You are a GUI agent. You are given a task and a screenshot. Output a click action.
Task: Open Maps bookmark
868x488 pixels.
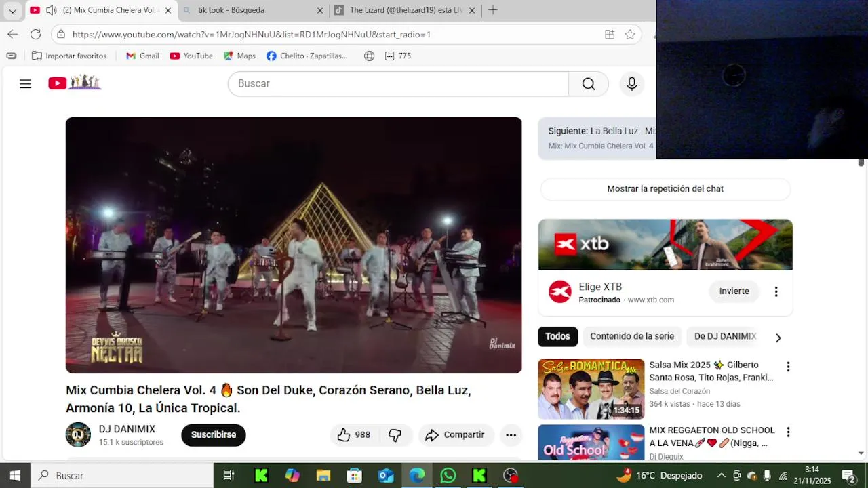[239, 56]
